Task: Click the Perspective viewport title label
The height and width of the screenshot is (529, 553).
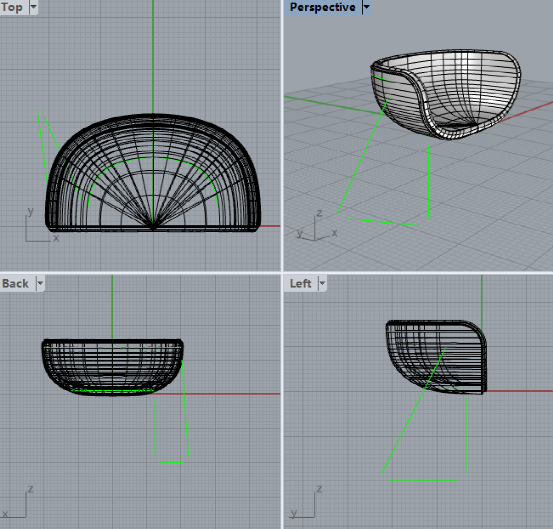Action: pos(322,7)
